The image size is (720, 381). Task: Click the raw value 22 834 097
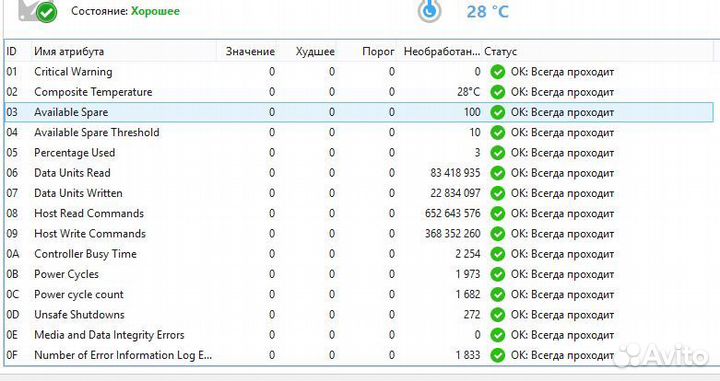455,193
